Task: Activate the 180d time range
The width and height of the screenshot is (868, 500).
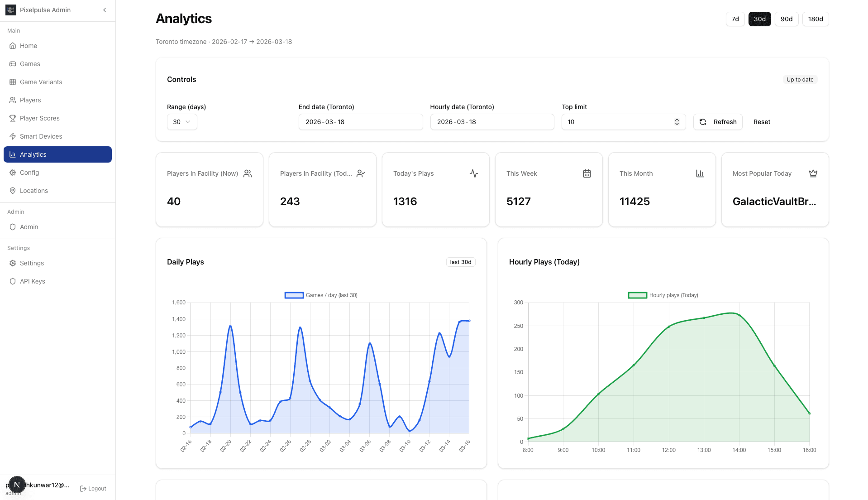Action: (815, 19)
